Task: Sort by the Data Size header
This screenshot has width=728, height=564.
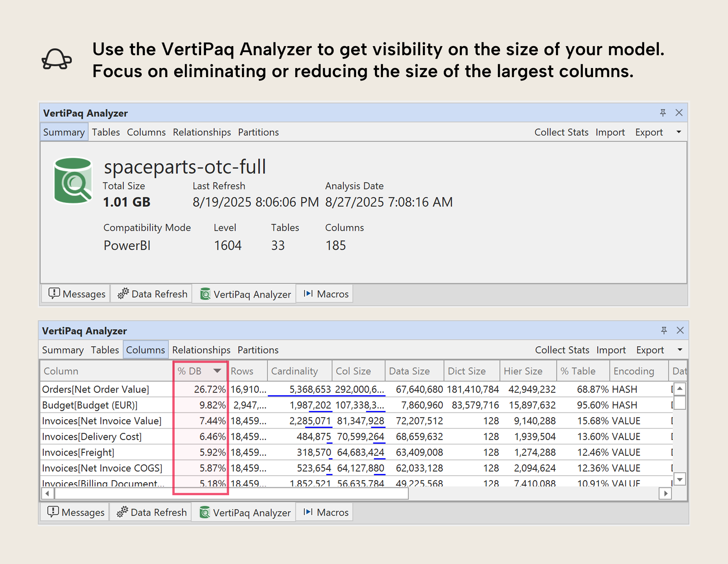Action: (x=414, y=371)
